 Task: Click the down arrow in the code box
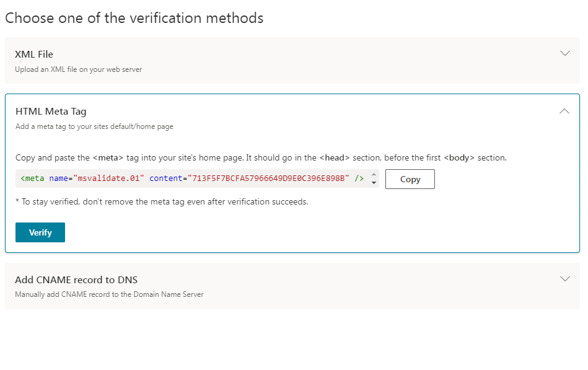[374, 183]
